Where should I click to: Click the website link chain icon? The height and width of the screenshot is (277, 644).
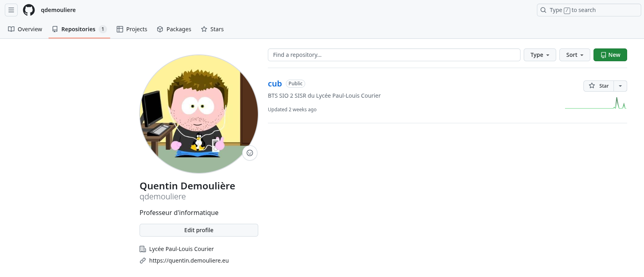click(x=143, y=261)
